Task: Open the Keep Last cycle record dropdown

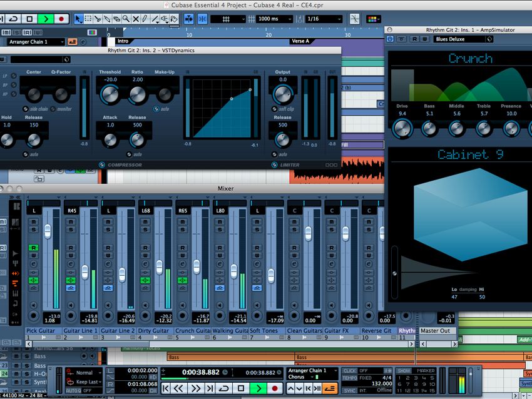Action: (84, 381)
